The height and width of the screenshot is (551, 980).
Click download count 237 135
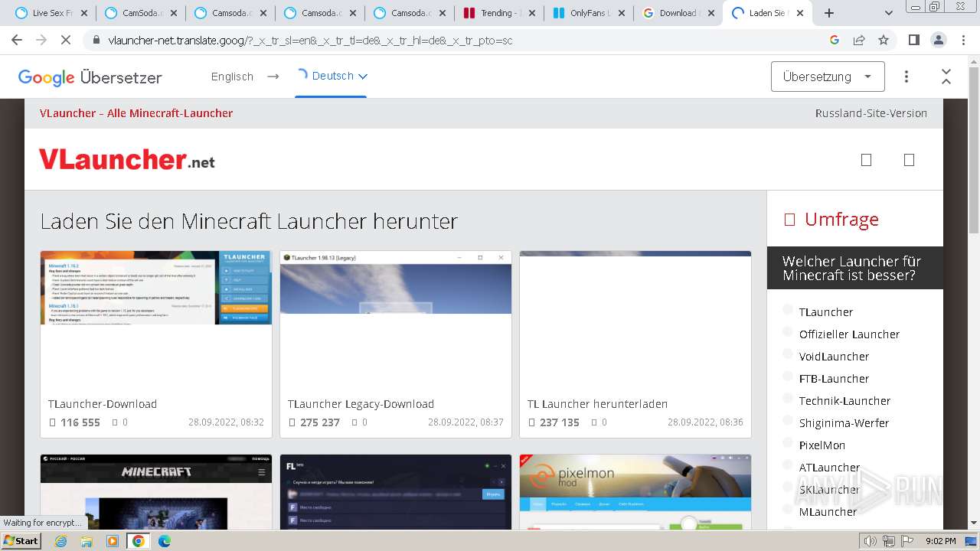click(560, 422)
